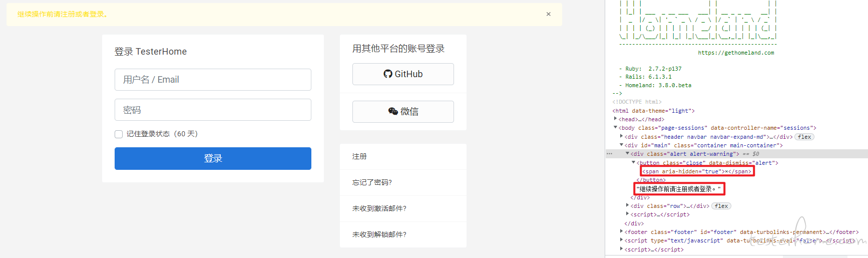Expand the script node below row div
Screen dimensions: 868x258
(628, 214)
